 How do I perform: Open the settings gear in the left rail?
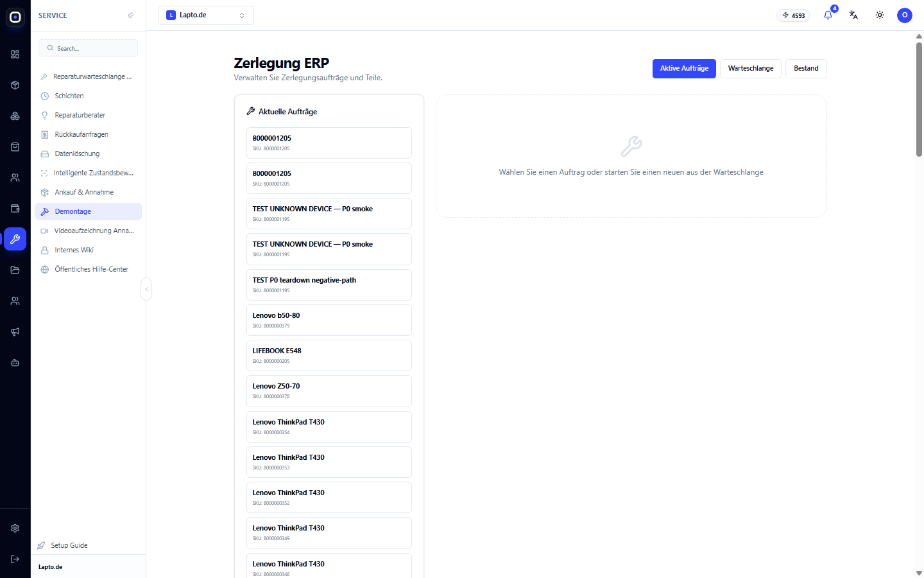coord(15,529)
